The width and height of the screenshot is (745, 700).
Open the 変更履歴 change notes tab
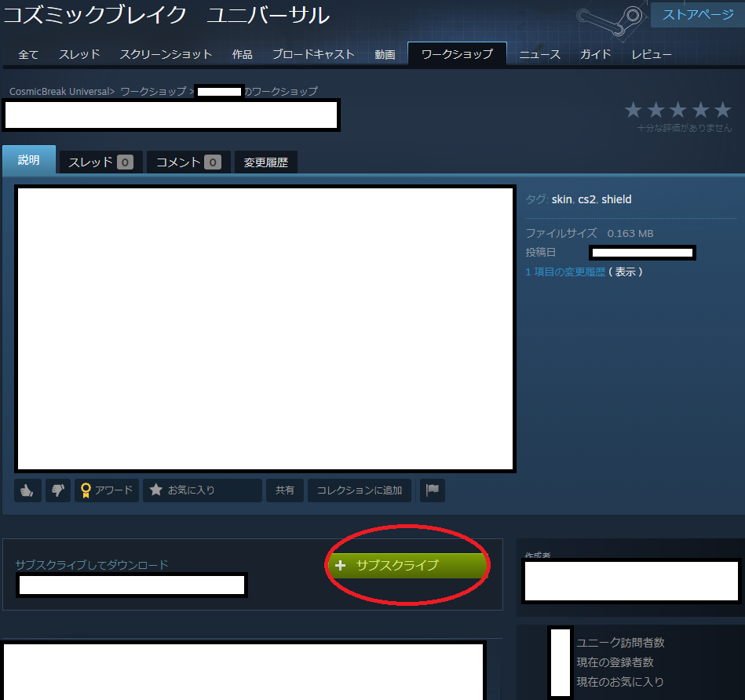click(x=265, y=162)
